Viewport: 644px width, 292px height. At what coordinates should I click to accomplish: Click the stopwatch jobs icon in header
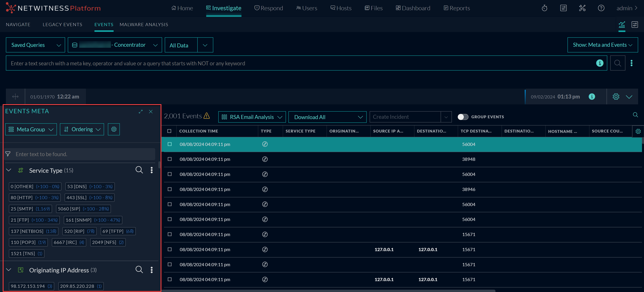pos(544,8)
